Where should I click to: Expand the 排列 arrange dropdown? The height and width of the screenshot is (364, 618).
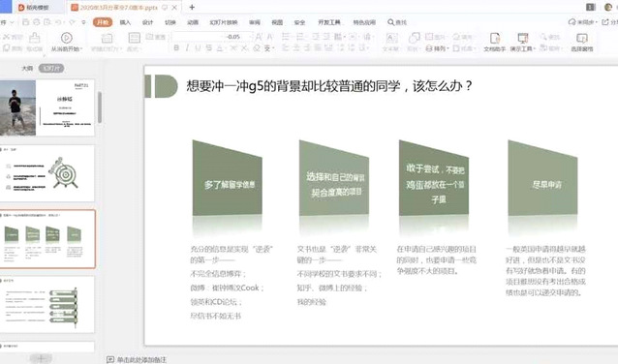437,48
